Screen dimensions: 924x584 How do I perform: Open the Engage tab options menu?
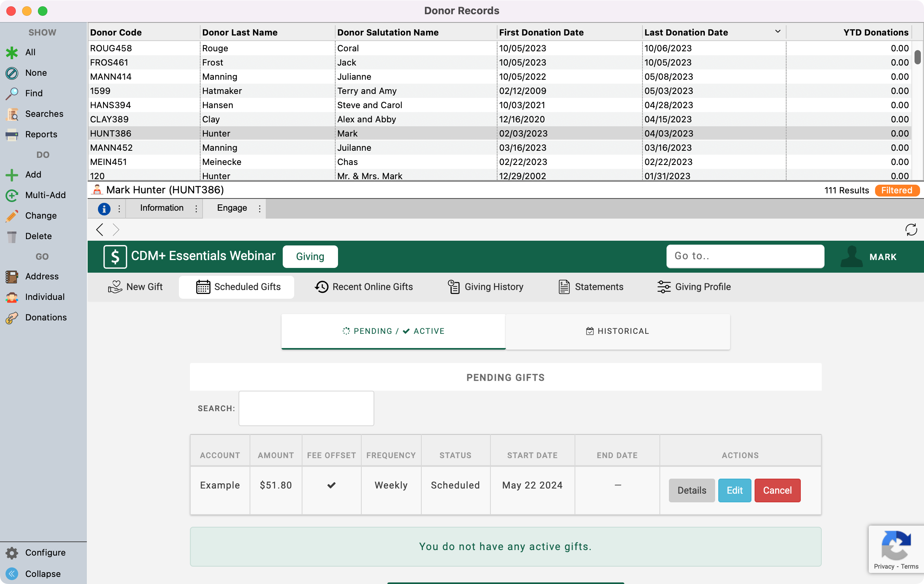[x=259, y=209]
